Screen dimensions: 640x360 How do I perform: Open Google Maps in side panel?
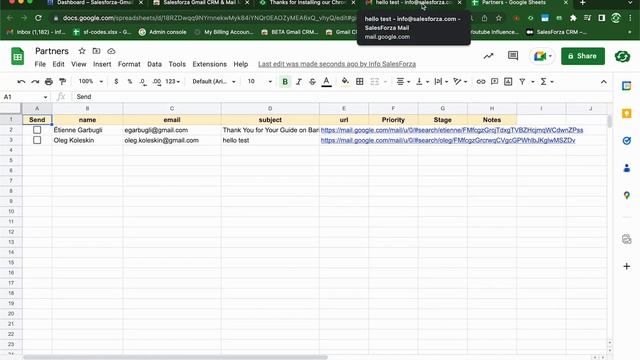tap(627, 196)
